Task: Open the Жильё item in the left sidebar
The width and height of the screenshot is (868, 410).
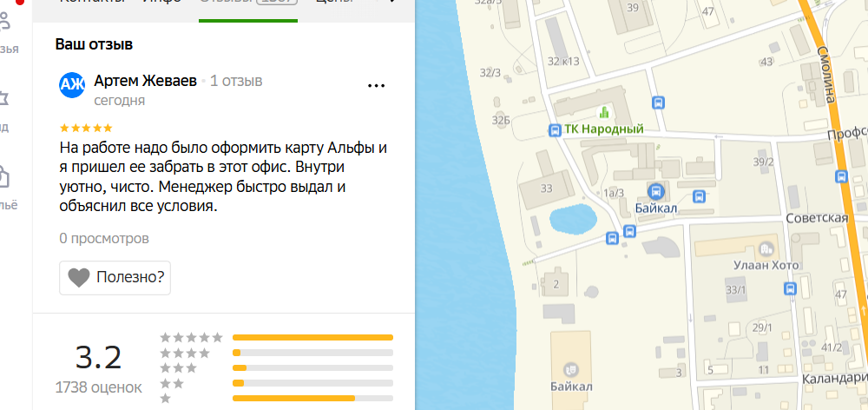Action: (x=9, y=188)
